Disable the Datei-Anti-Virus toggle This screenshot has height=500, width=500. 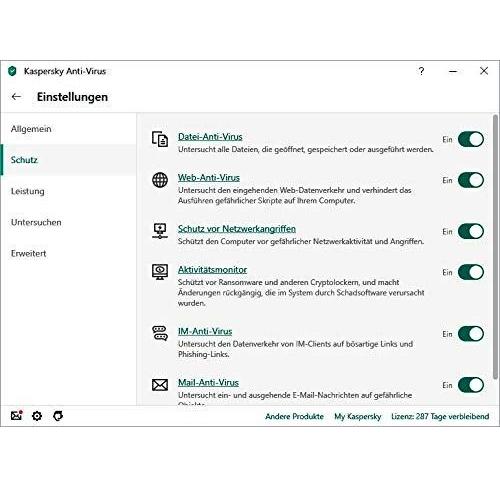point(471,139)
